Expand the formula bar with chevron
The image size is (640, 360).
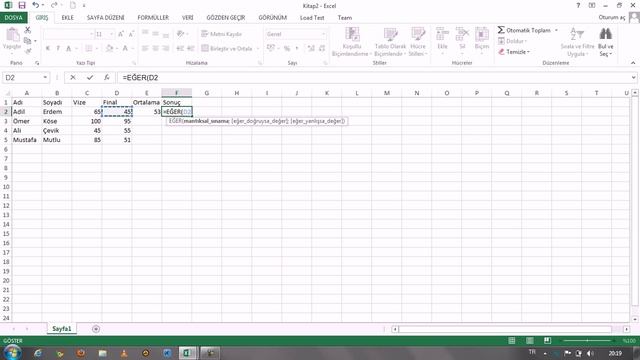(x=633, y=78)
